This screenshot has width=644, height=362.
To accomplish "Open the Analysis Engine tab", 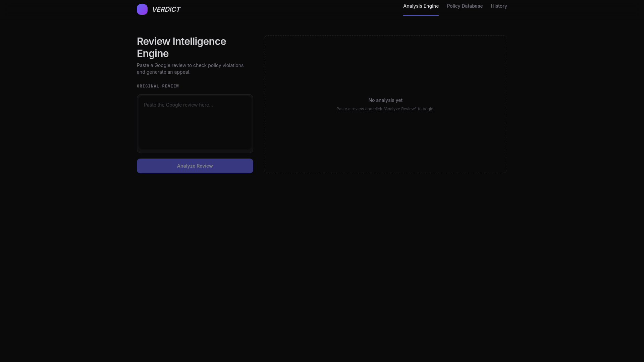I will coord(421,6).
